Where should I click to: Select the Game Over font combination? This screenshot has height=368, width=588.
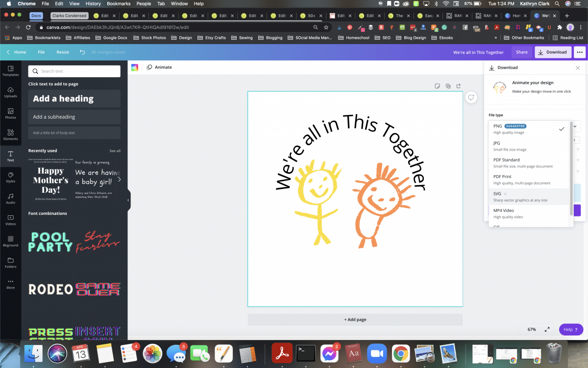pos(98,289)
